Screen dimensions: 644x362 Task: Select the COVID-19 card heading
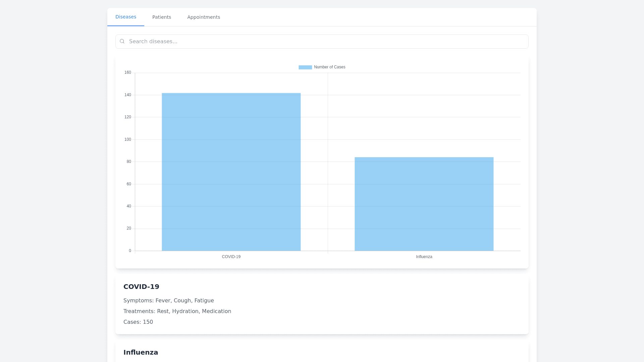click(141, 287)
